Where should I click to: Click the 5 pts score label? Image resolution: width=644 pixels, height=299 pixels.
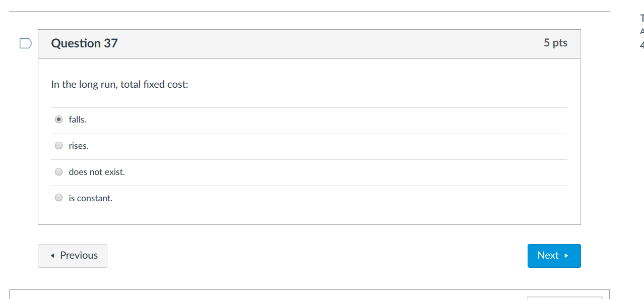pyautogui.click(x=555, y=43)
